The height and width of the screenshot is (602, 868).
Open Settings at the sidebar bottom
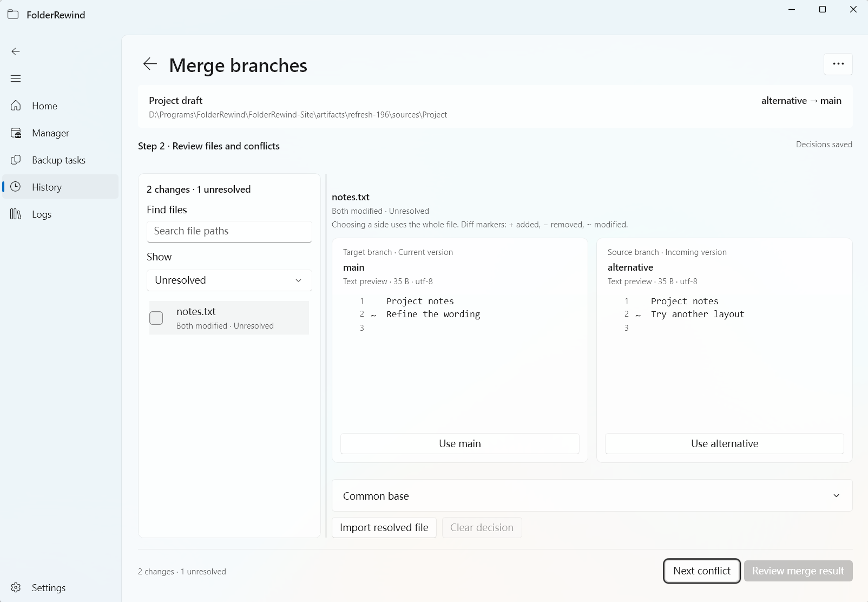(61, 587)
